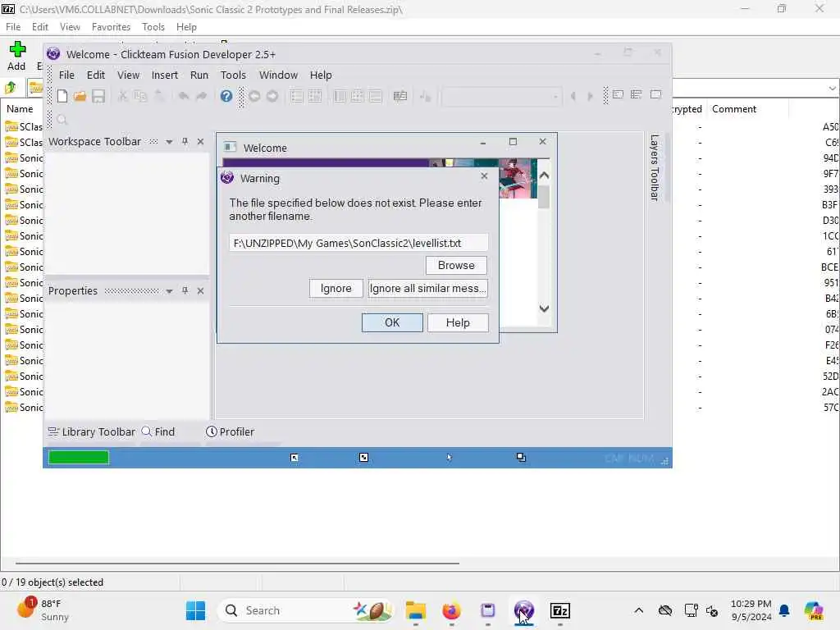Switch to the Find tab
The image size is (840, 630).
pyautogui.click(x=158, y=431)
